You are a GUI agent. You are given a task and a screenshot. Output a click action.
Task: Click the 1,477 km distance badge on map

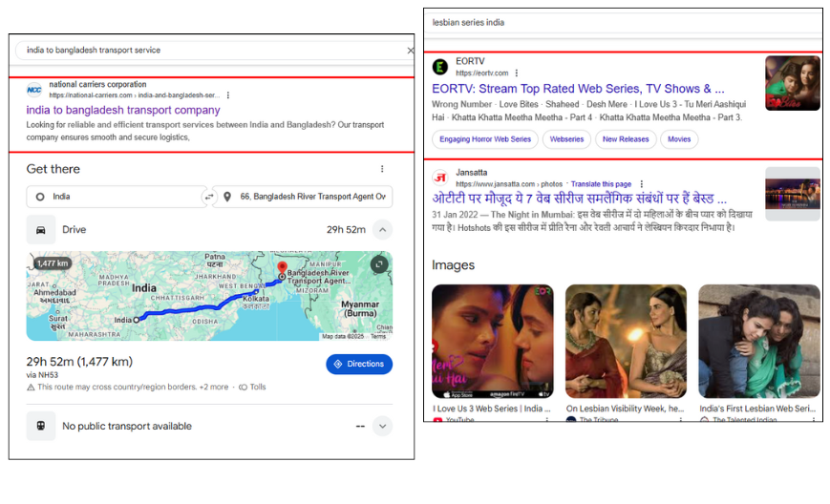coord(53,263)
